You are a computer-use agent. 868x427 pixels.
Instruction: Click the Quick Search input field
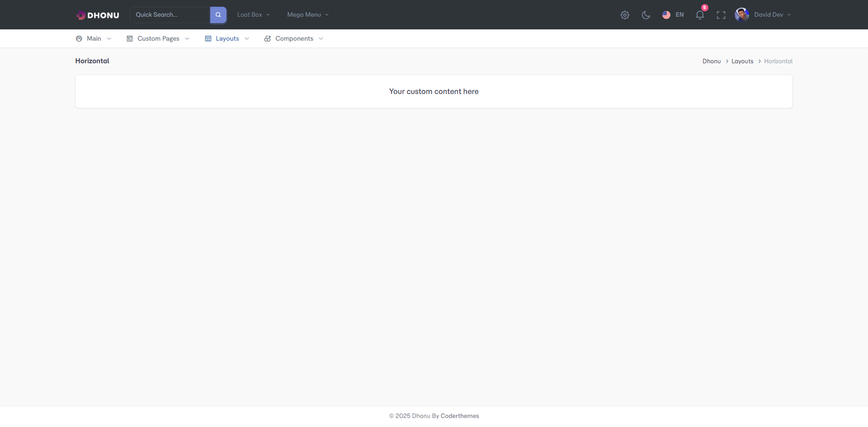tap(170, 15)
